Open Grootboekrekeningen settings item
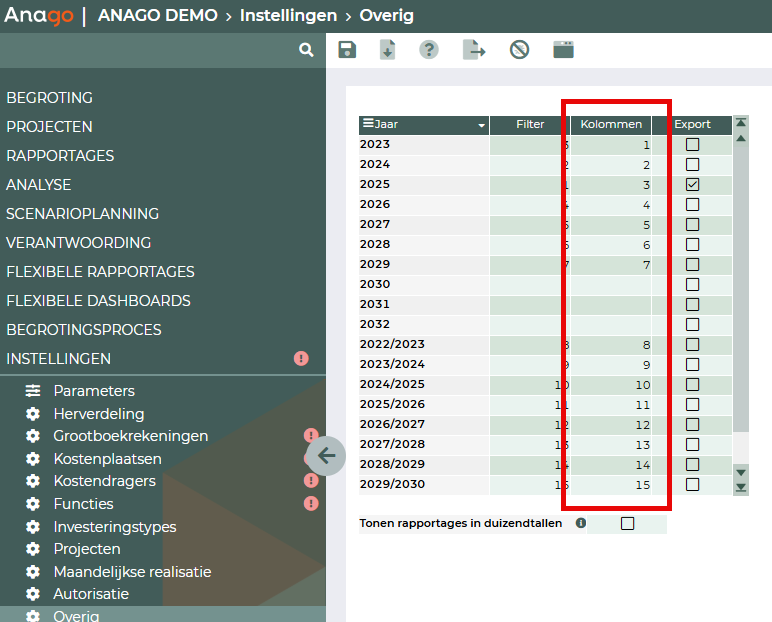 coord(130,436)
